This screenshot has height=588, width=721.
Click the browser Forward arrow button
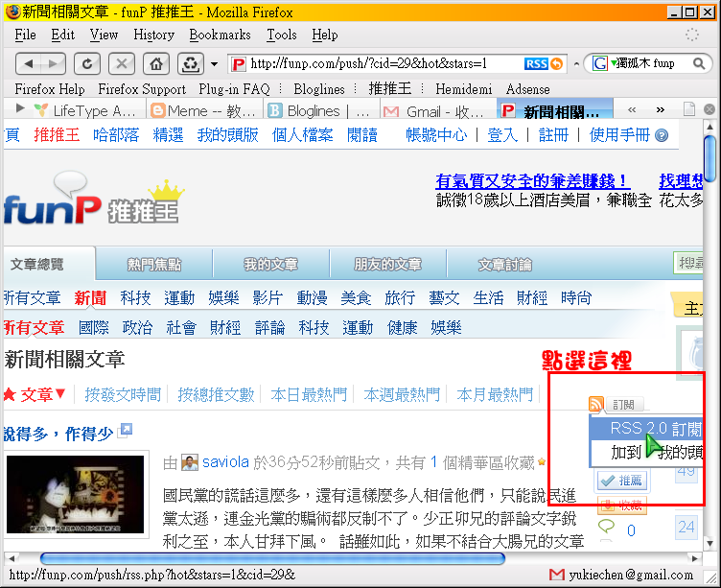(53, 63)
